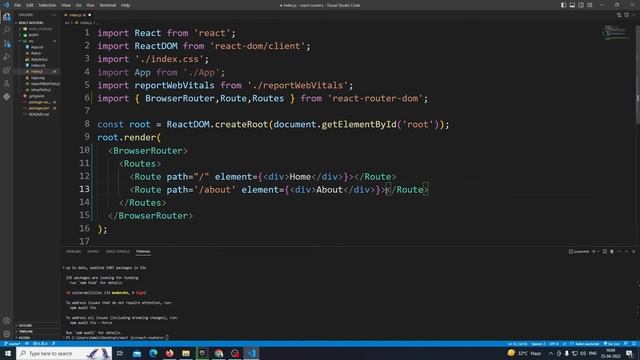Screen dimensions: 640x360
Task: Click the Split Terminal icon
Action: coord(605,251)
